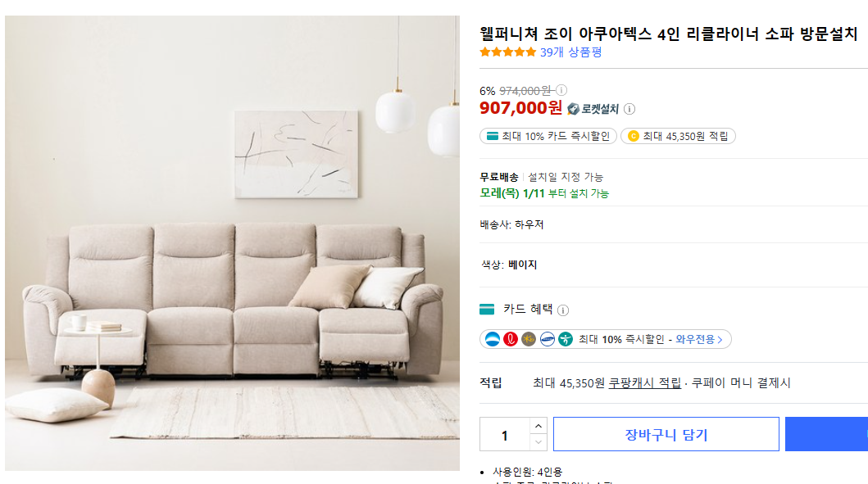
Task: Expand 와우전용 card discount details
Action: click(698, 339)
